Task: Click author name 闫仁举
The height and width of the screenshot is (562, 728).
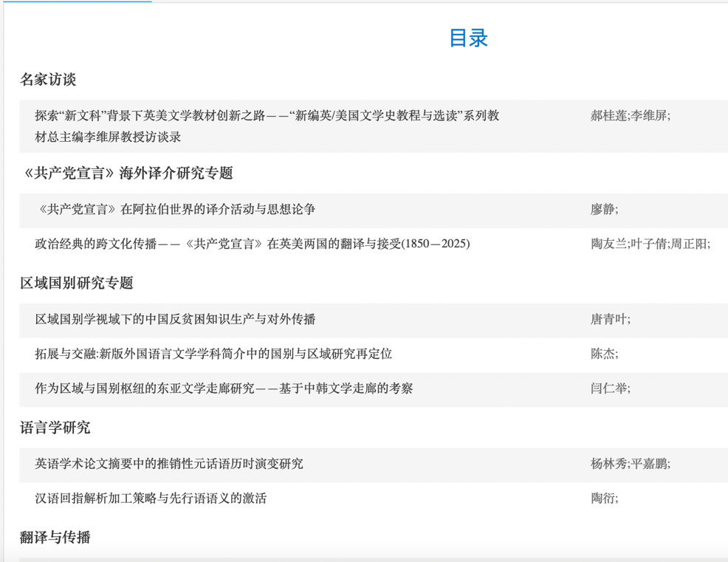Action: tap(608, 388)
